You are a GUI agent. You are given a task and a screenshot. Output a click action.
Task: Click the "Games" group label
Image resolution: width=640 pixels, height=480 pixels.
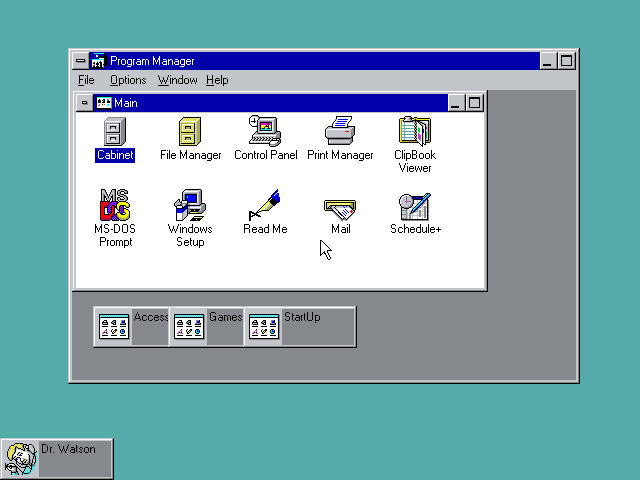coord(226,317)
